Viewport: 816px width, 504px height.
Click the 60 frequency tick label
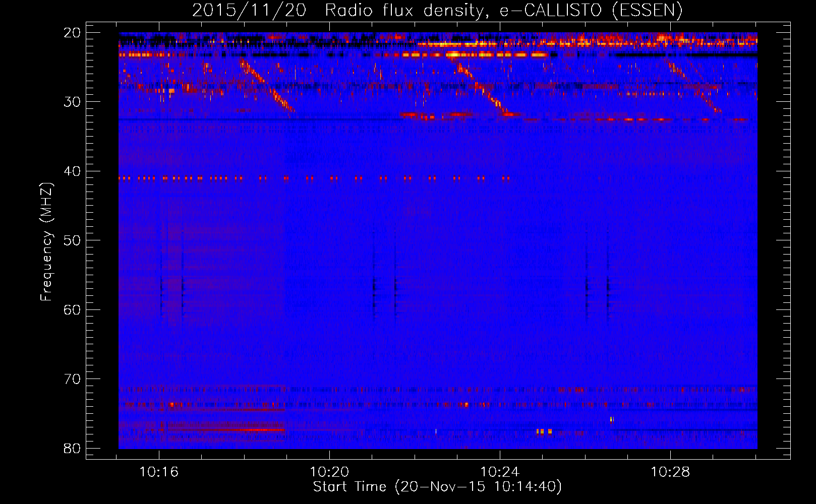(x=73, y=310)
